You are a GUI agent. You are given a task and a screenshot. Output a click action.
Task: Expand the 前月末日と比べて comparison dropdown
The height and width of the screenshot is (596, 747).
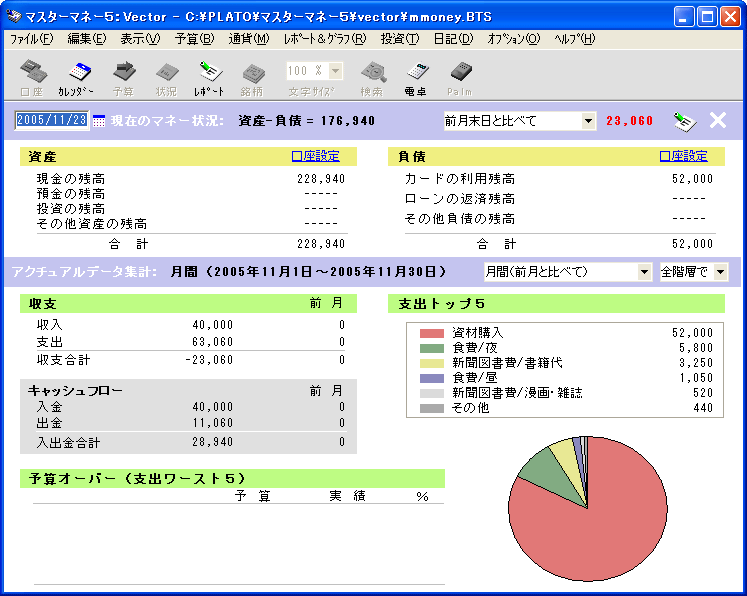[x=588, y=121]
